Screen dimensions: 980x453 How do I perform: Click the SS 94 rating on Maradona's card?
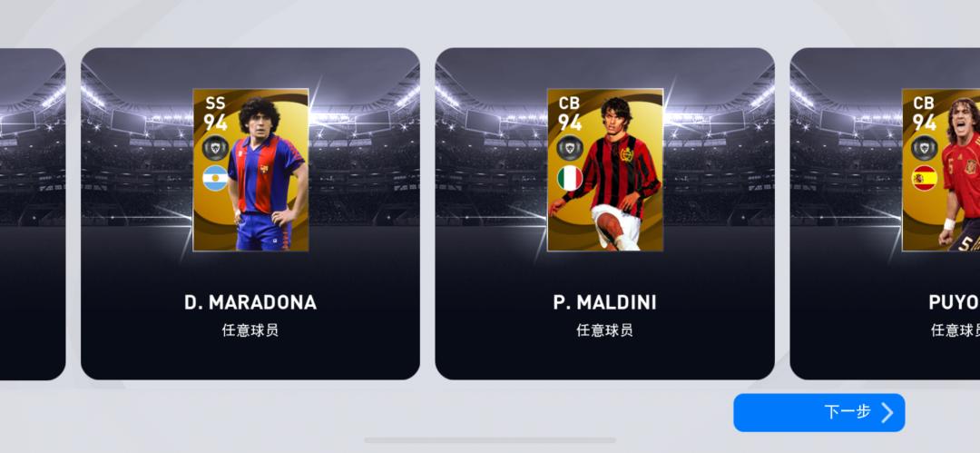pyautogui.click(x=215, y=113)
